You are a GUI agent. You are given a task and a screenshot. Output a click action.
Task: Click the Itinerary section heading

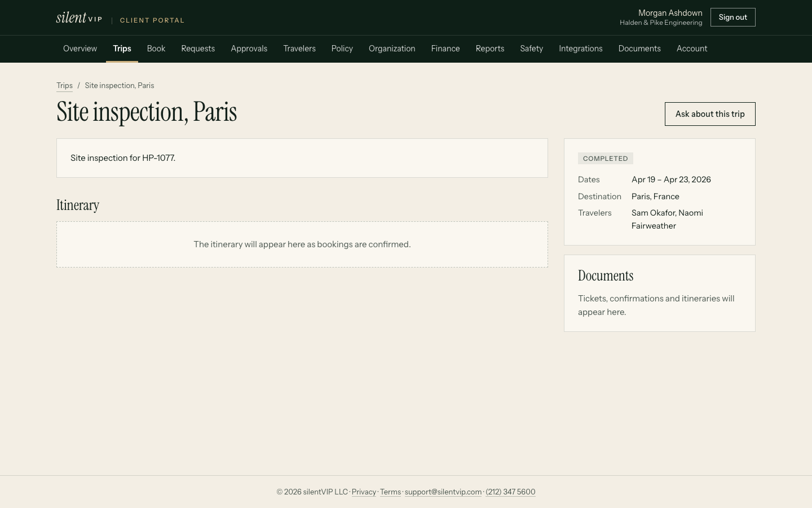[78, 205]
